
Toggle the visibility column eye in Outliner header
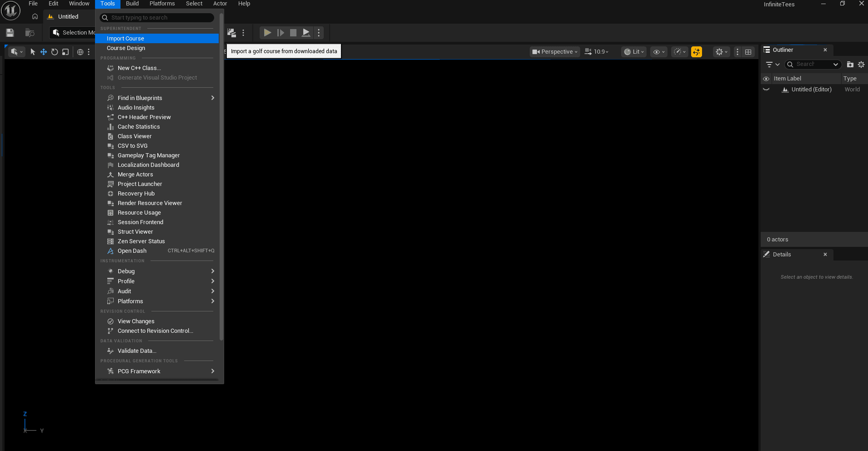(767, 78)
